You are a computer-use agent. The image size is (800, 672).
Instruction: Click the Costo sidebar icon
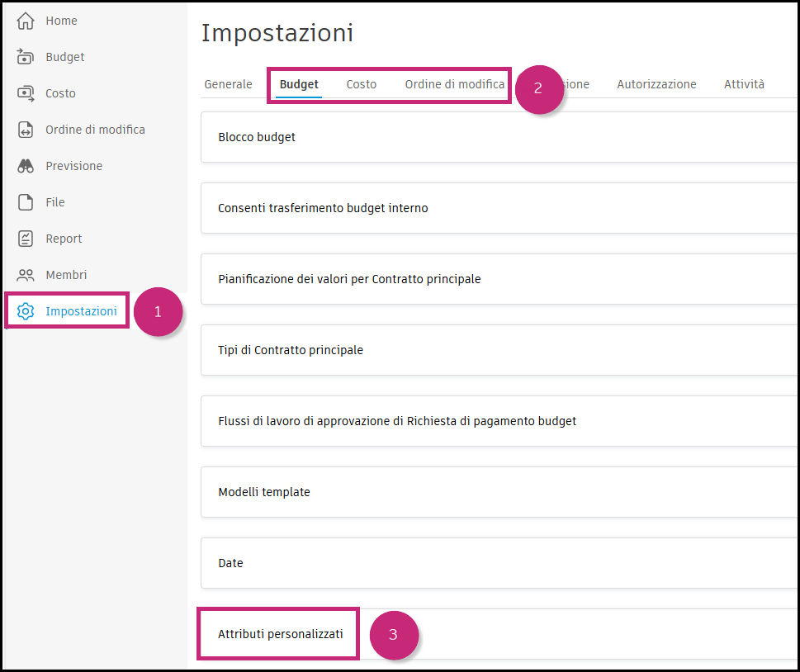25,92
